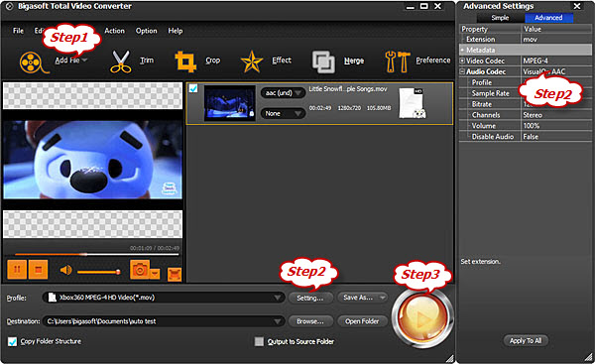
Task: Collapse the Audio Codec property group
Action: coord(462,71)
